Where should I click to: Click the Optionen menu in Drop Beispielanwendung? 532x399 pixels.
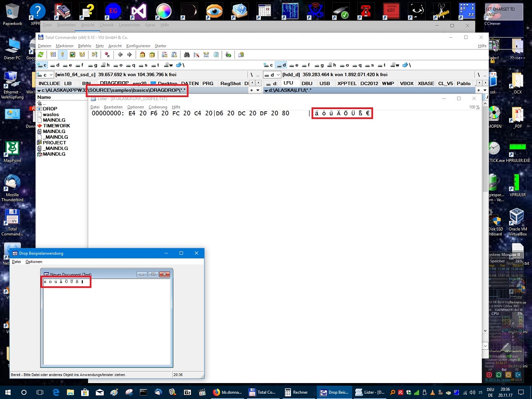tap(34, 262)
